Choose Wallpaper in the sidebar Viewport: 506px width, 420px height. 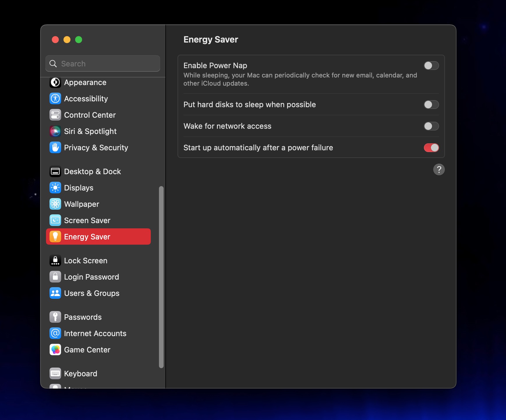coord(98,204)
